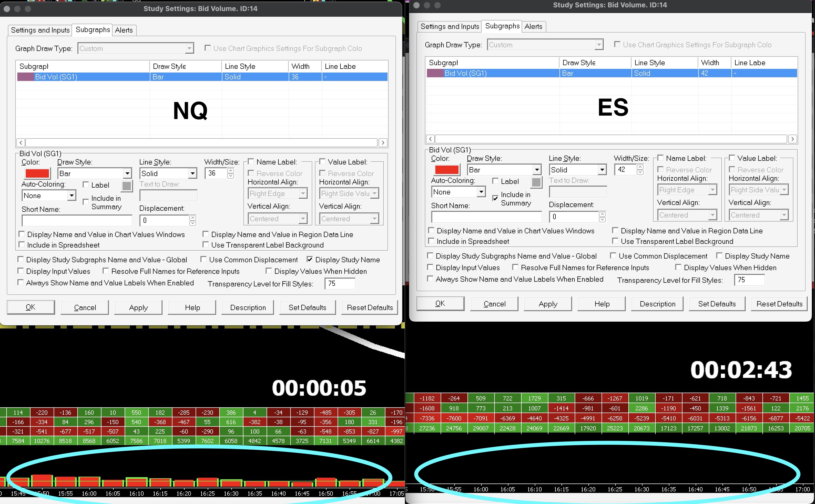815x504 pixels.
Task: Decrease Displacement stepper in ES dialog
Action: [602, 219]
